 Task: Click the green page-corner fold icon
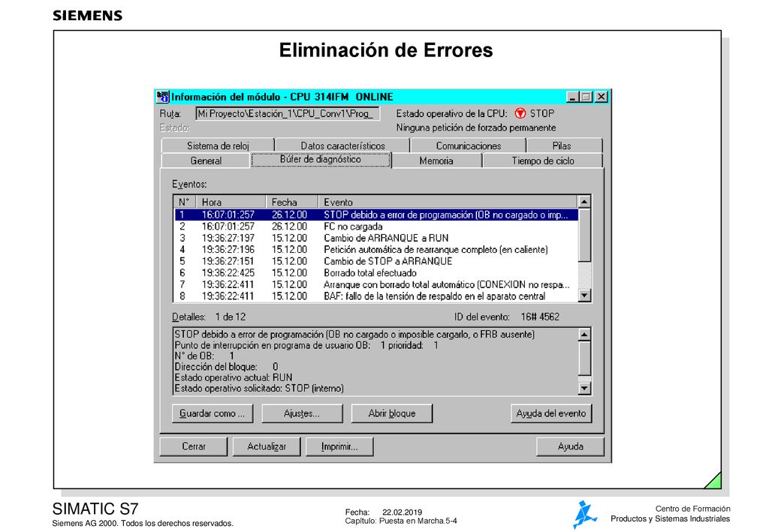tap(714, 482)
